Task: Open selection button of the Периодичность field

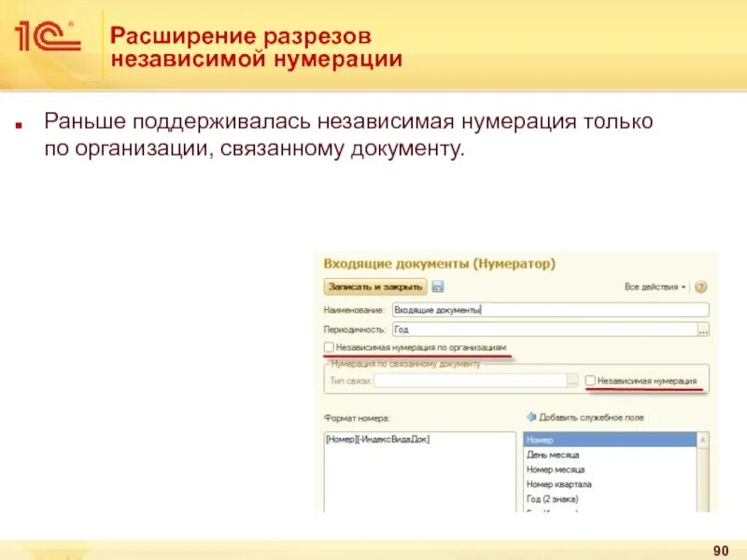Action: [703, 329]
